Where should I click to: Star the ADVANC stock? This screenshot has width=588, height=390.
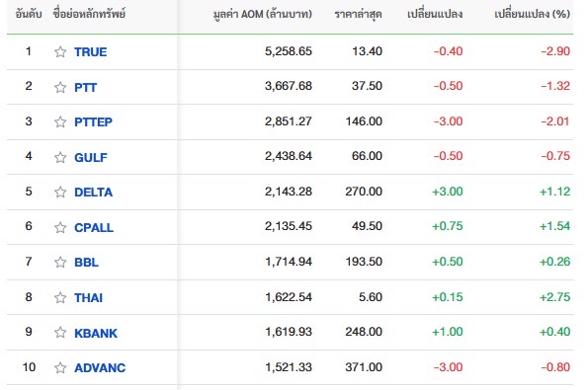[60, 368]
